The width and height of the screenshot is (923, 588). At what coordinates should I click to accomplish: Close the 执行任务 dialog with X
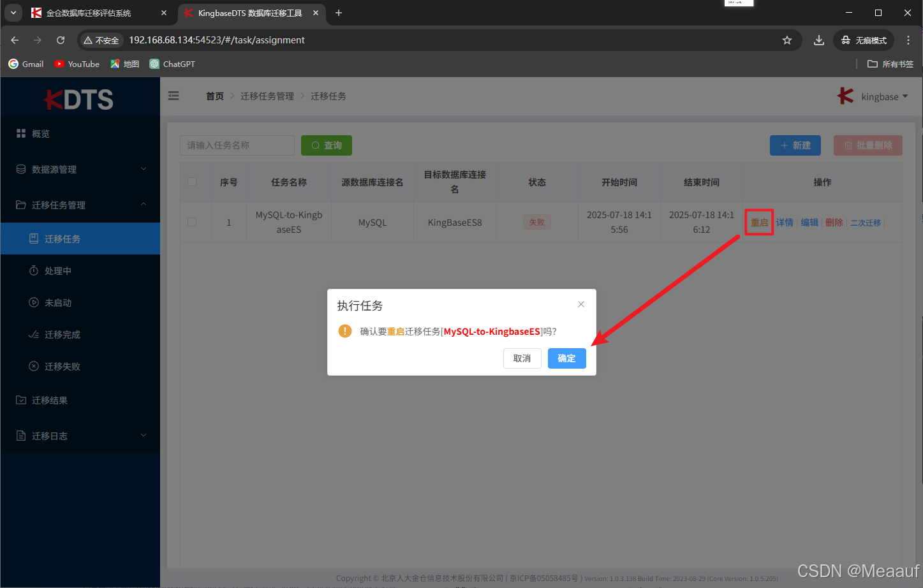click(581, 304)
